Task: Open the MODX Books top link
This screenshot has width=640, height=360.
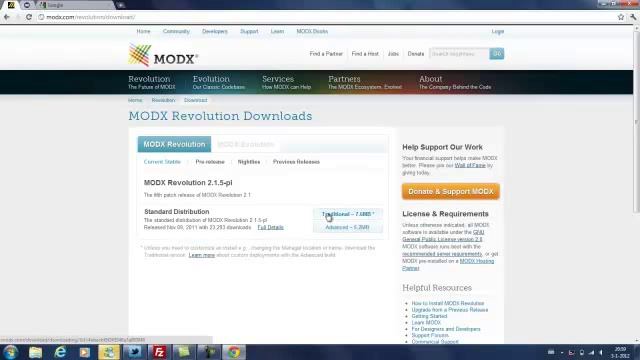Action: (x=312, y=31)
